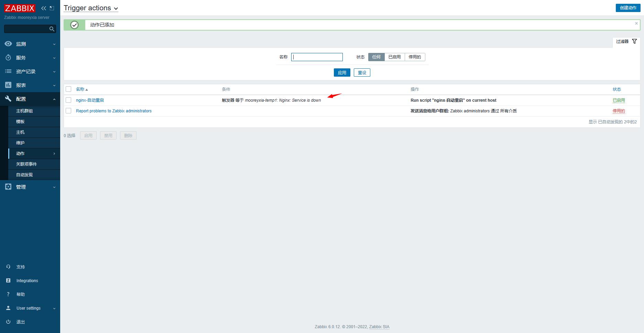
Task: Toggle sidebar auto-hide icon next to chevrons
Action: coord(52,8)
